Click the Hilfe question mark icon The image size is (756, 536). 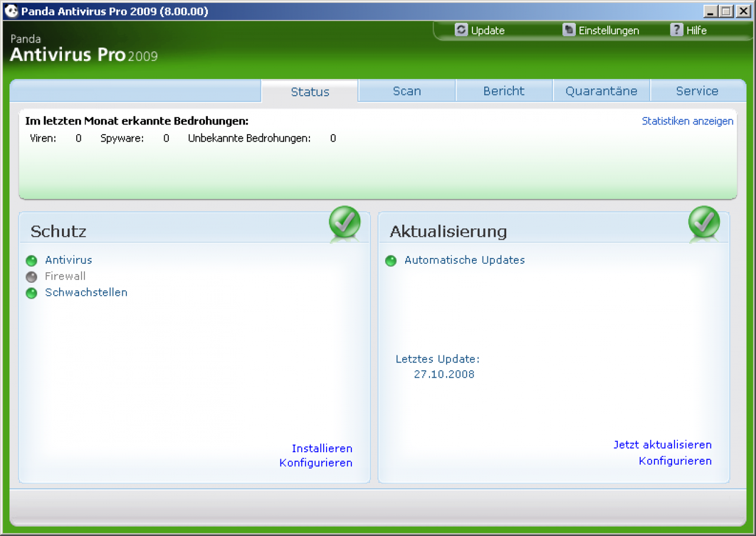677,30
